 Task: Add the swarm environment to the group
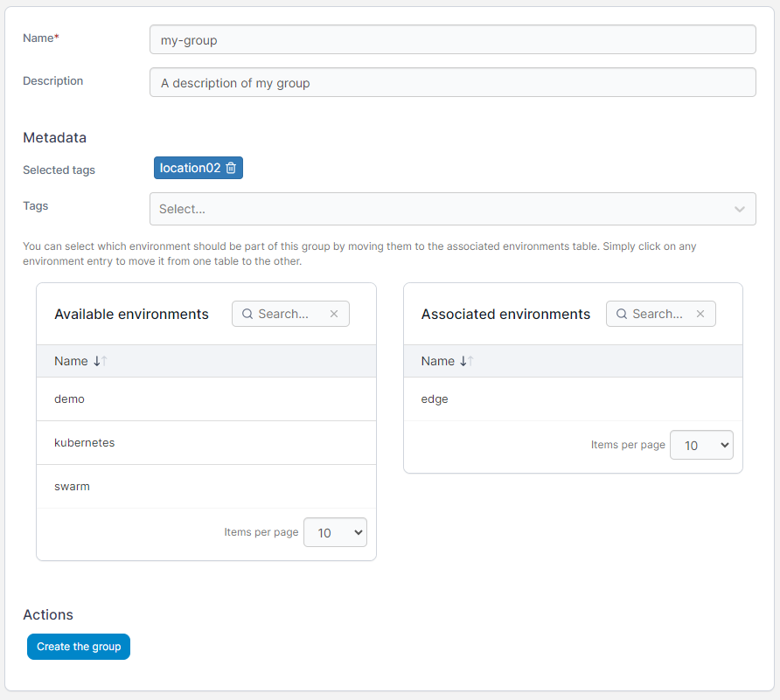point(72,486)
